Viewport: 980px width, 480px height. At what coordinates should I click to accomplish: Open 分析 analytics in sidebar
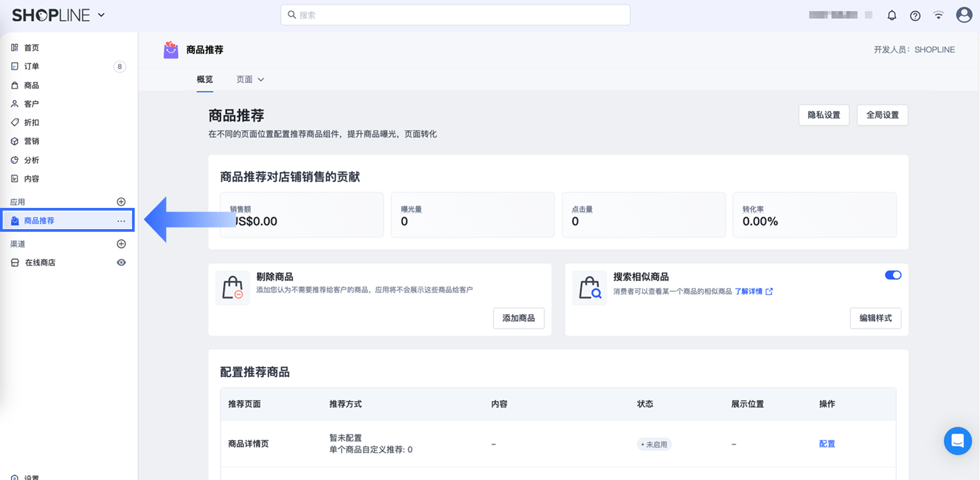pyautogui.click(x=31, y=160)
